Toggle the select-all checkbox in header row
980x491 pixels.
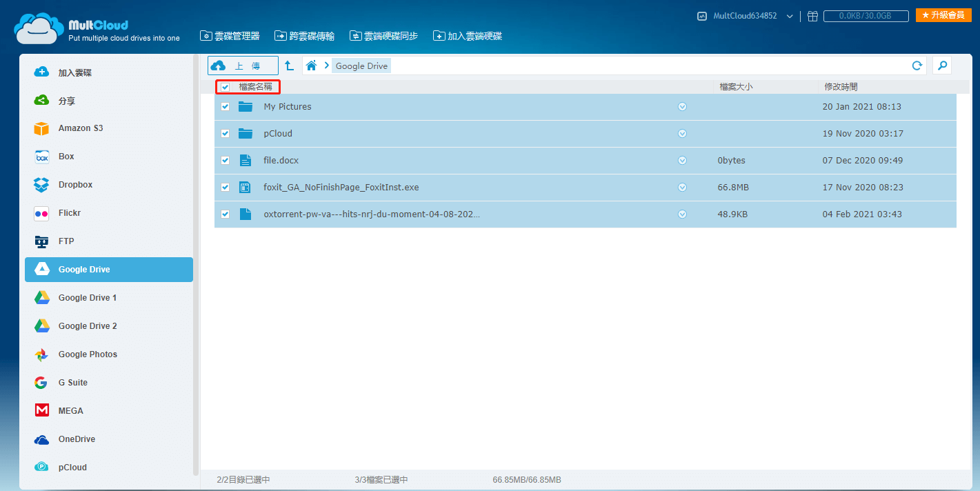tap(226, 87)
